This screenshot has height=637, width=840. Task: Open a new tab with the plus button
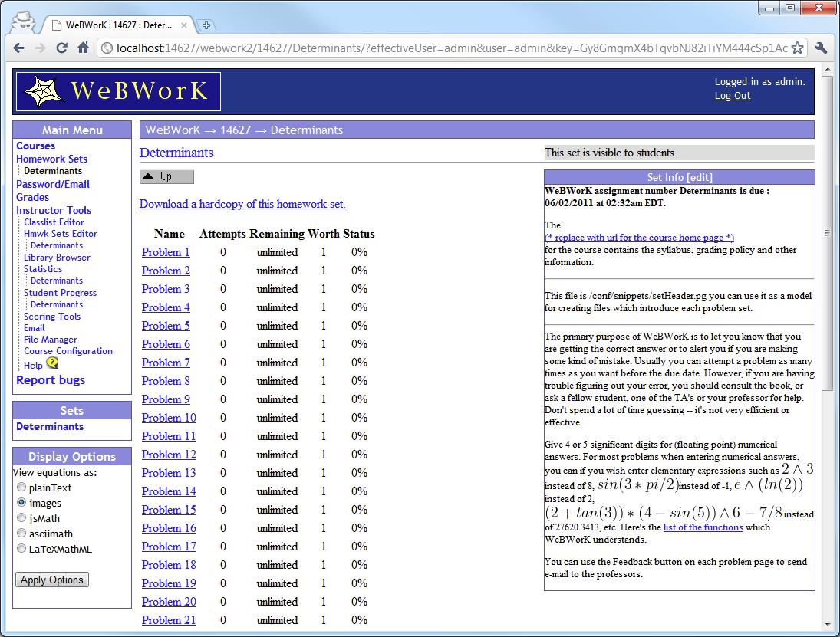tap(206, 25)
